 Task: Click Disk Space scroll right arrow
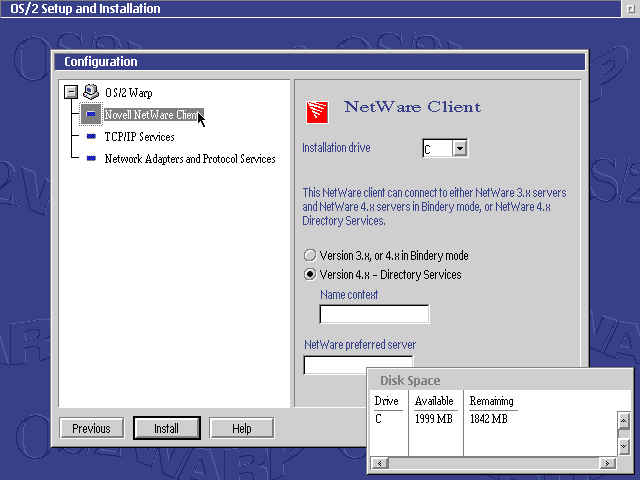coord(607,463)
